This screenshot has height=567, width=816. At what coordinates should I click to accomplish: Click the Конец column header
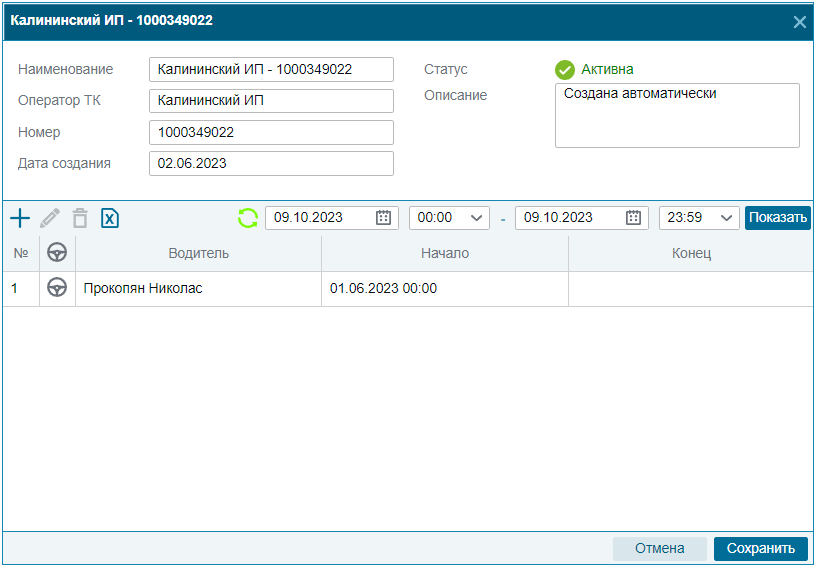click(x=691, y=253)
